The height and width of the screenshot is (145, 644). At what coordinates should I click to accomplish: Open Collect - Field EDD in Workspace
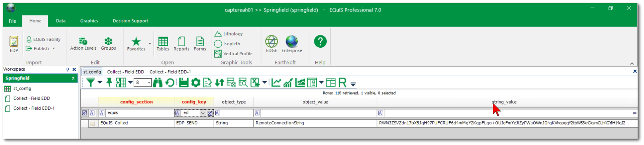click(x=27, y=99)
